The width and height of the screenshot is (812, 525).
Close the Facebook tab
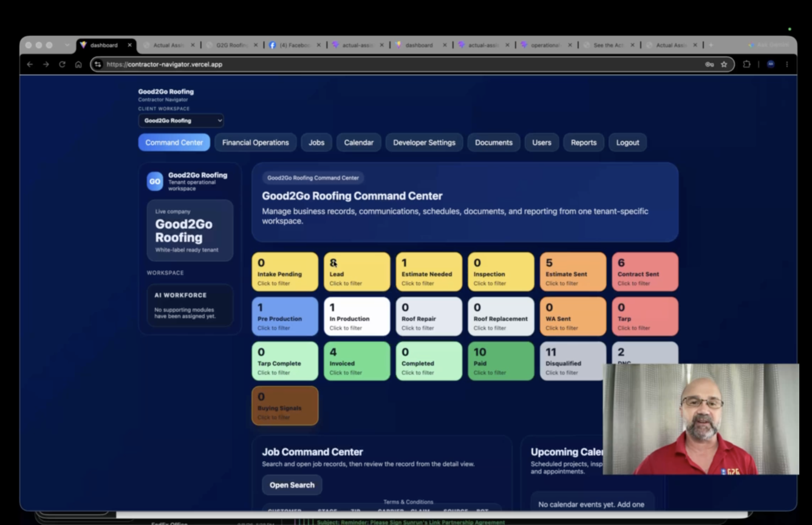coord(319,45)
